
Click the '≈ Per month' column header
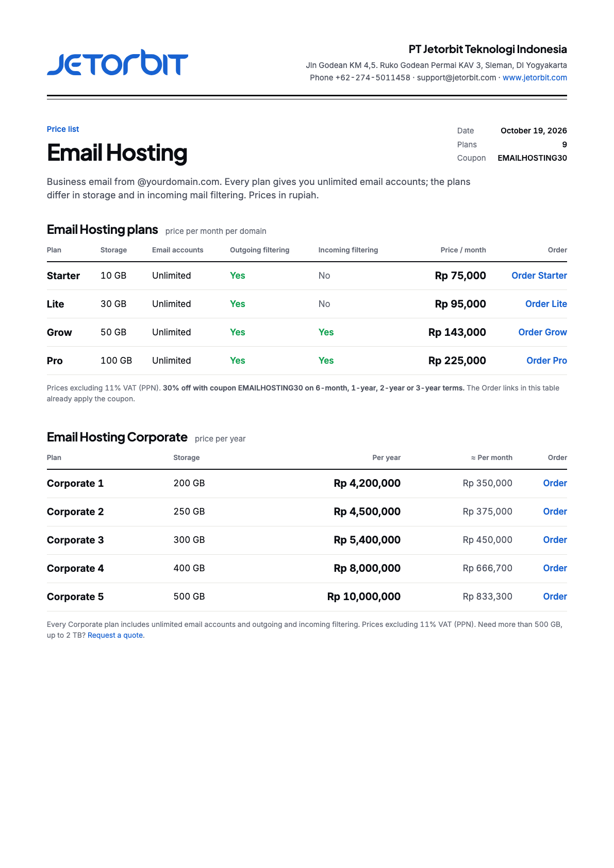(491, 458)
